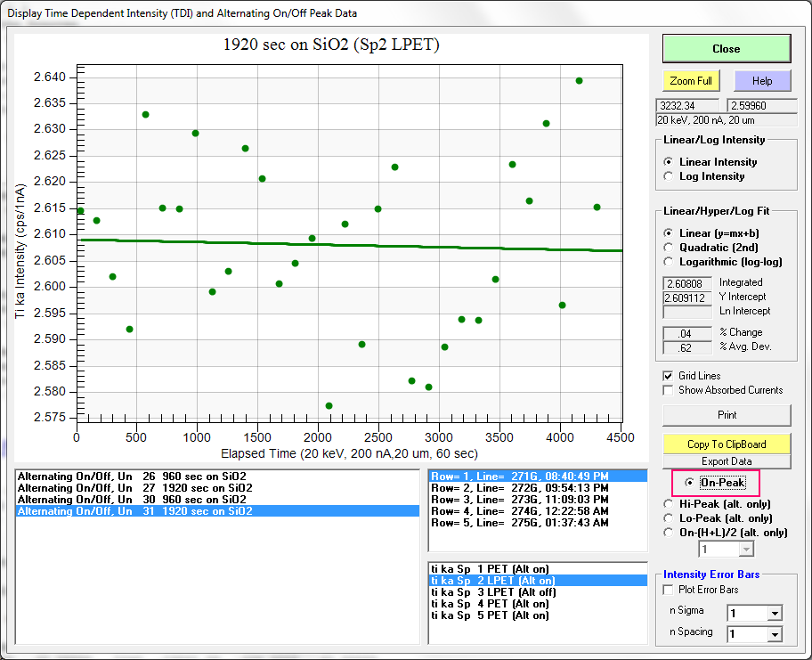812x660 pixels.
Task: Toggle Plot Error Bars checkbox
Action: pyautogui.click(x=669, y=590)
